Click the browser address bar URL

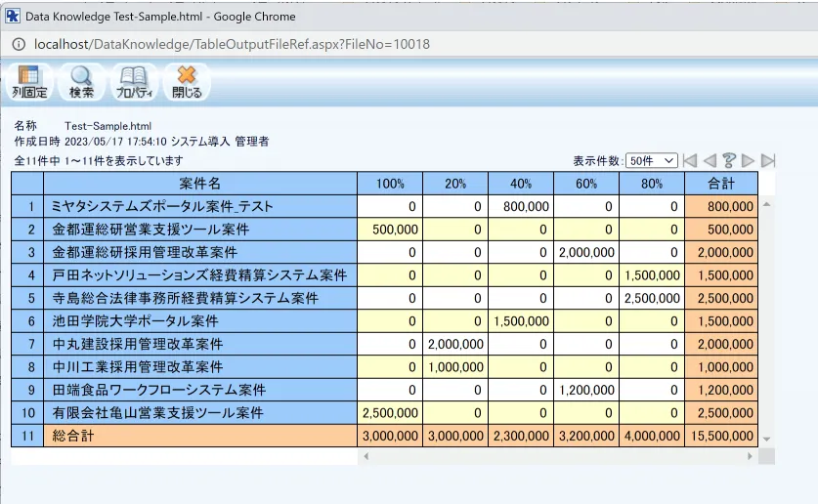point(232,44)
